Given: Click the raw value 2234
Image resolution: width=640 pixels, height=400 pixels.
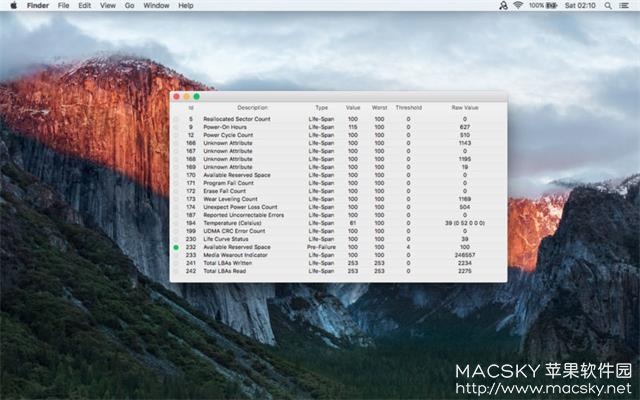Looking at the screenshot, I should pos(465,263).
